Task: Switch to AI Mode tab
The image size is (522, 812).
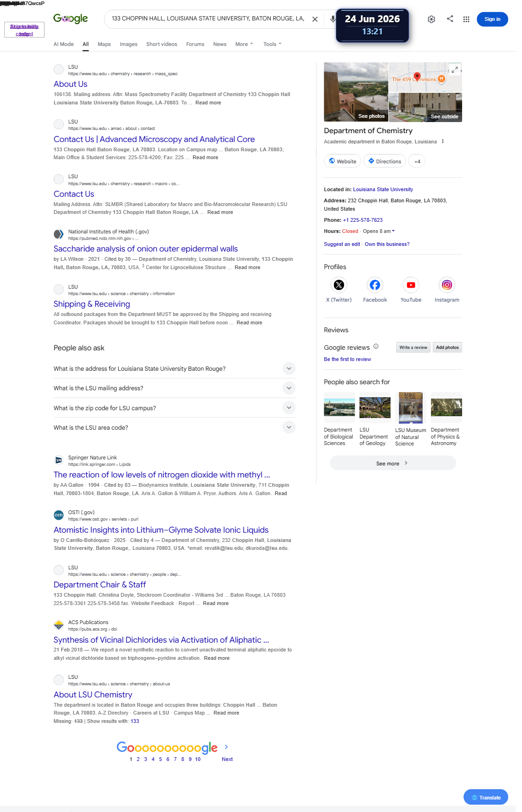Action: pyautogui.click(x=64, y=44)
